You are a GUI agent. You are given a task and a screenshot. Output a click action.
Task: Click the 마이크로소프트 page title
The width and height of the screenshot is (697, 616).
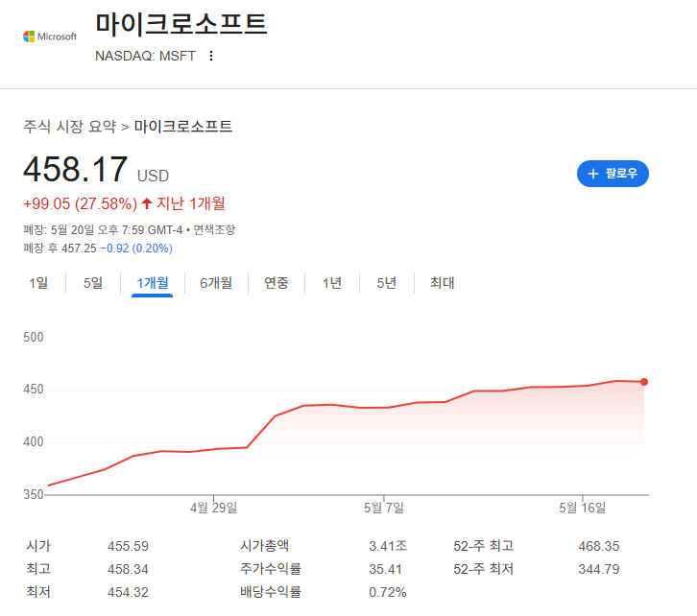180,24
